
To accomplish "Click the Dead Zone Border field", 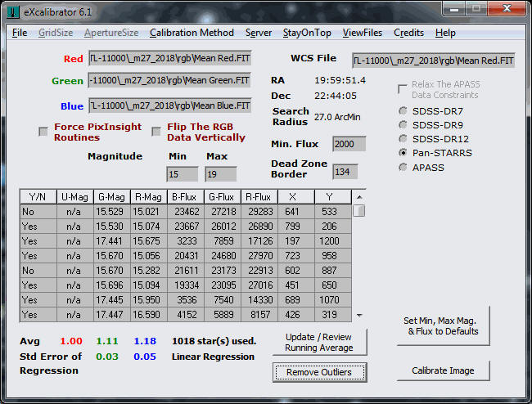I will (345, 172).
